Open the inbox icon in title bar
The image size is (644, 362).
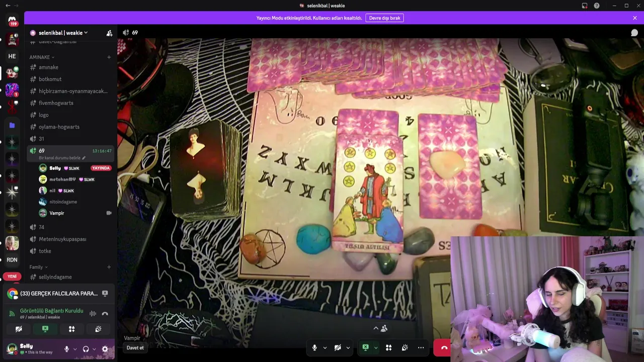585,6
